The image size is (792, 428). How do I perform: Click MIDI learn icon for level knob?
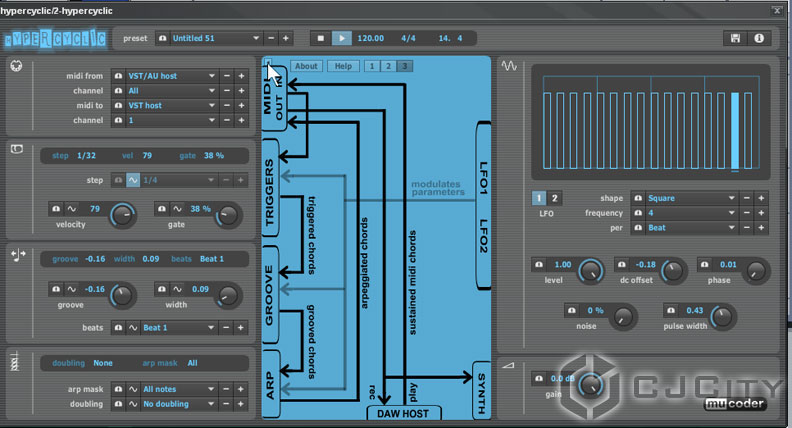click(x=539, y=264)
